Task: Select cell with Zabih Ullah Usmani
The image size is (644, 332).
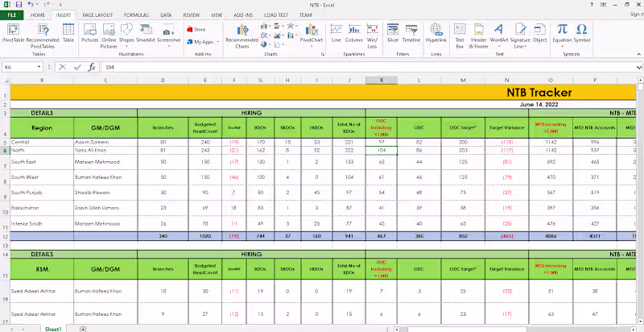Action: tap(106, 209)
